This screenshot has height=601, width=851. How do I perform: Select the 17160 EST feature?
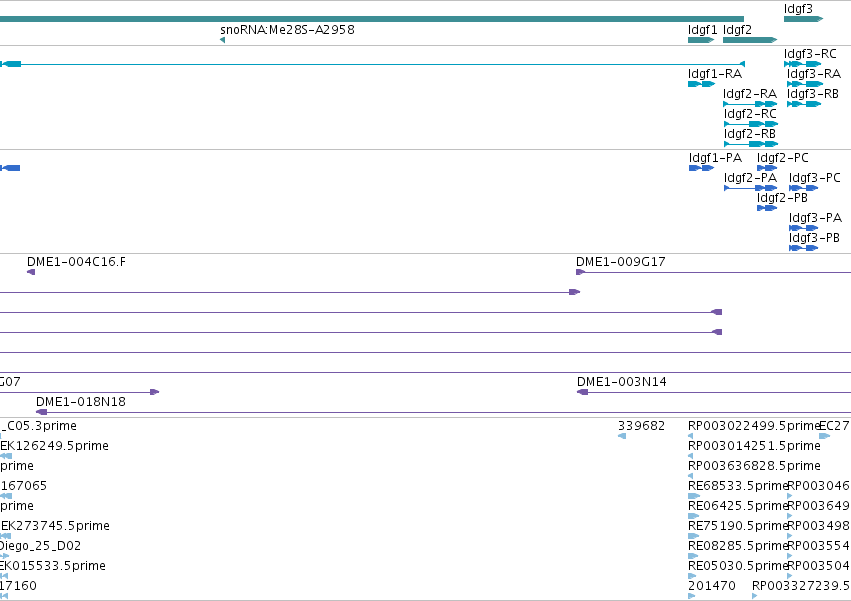click(x=4, y=596)
